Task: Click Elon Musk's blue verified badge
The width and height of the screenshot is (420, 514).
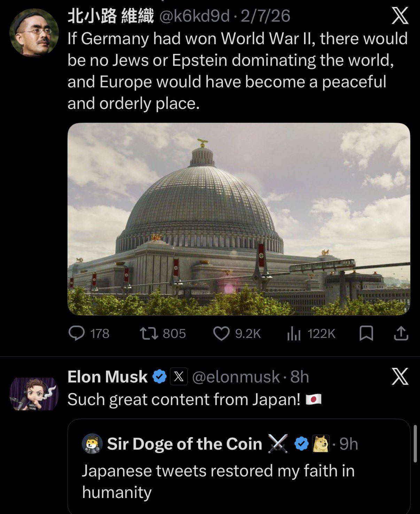Action: tap(160, 377)
